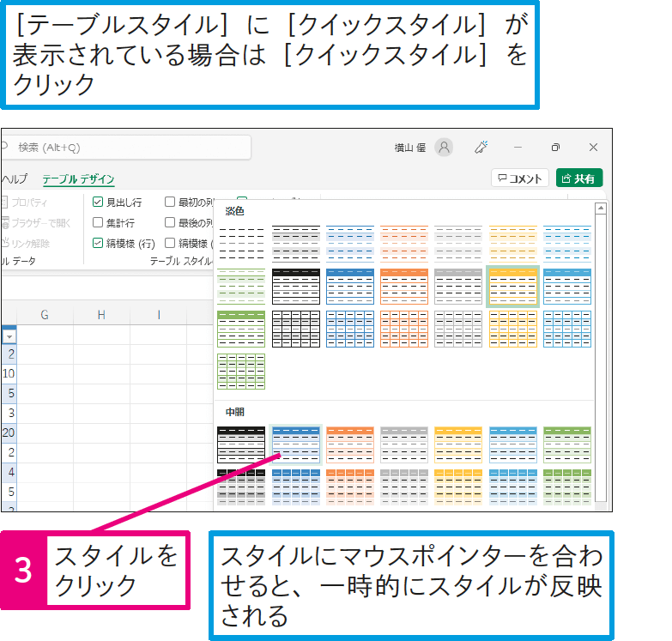Choose light blue banded style in first row

click(350, 244)
